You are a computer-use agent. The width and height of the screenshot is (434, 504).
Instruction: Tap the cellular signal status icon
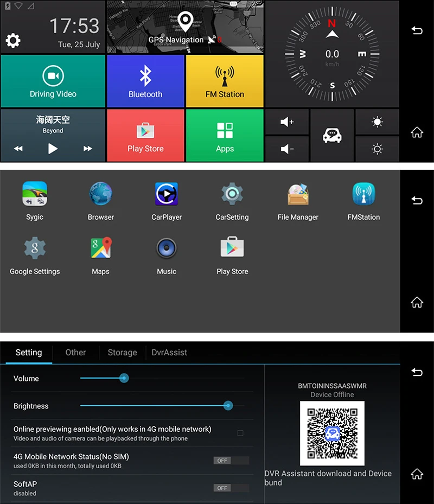[x=30, y=6]
